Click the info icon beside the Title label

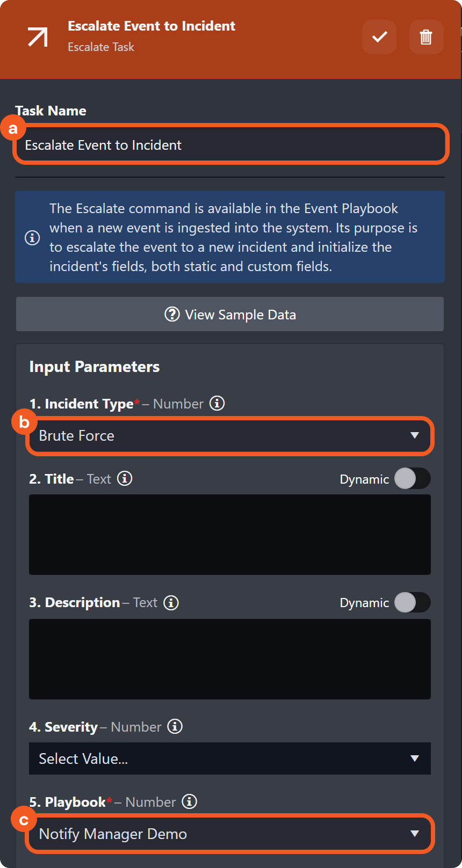pyautogui.click(x=125, y=478)
